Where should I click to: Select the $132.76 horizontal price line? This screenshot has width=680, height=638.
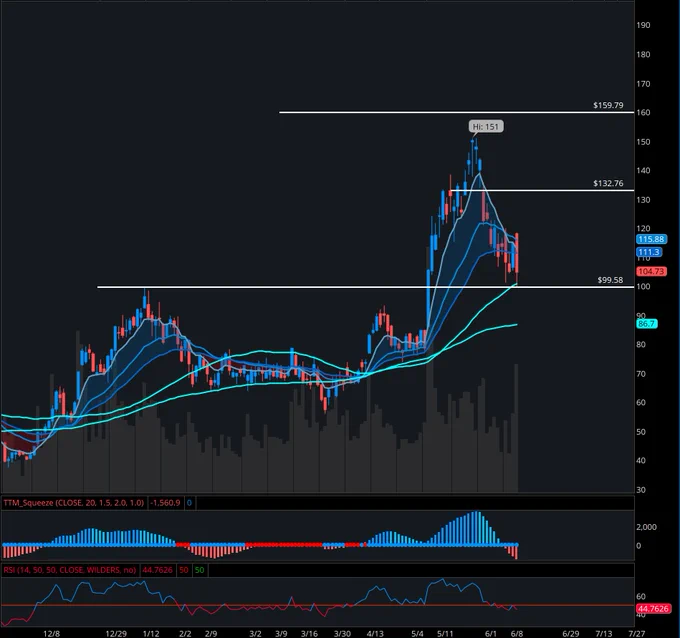(x=542, y=190)
